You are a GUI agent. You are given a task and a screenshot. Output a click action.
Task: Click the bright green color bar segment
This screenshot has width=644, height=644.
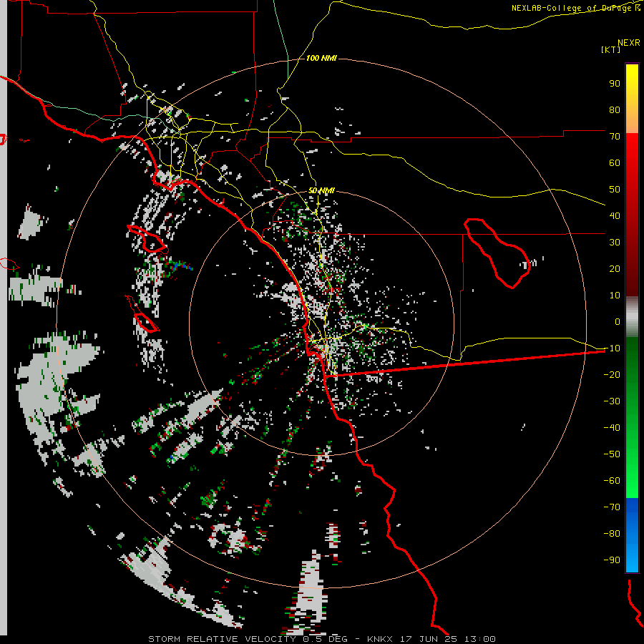coord(632,460)
